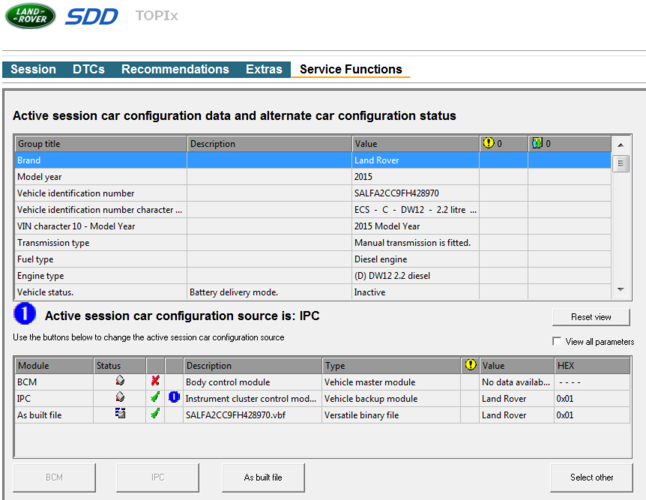Open the TOPIx link

point(157,16)
